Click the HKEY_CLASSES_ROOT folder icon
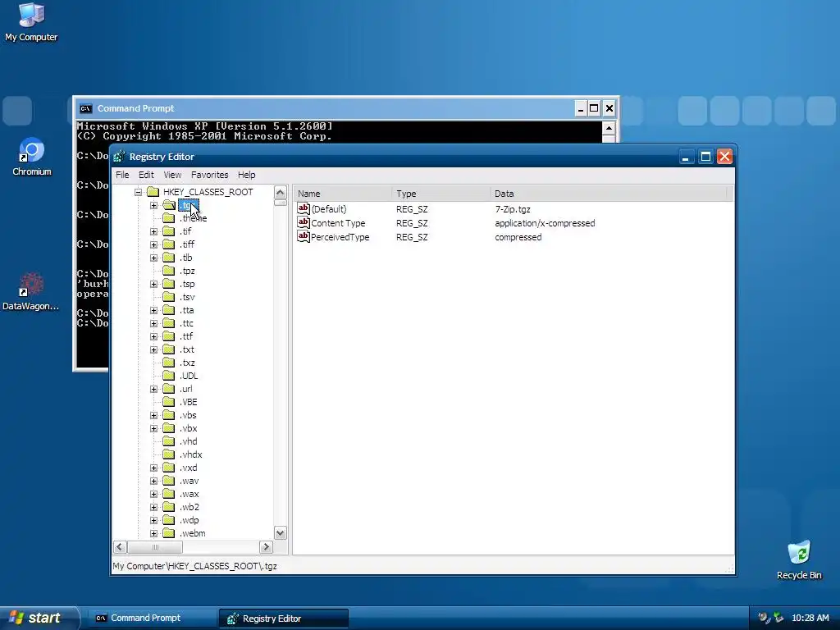The image size is (840, 630). [x=153, y=192]
